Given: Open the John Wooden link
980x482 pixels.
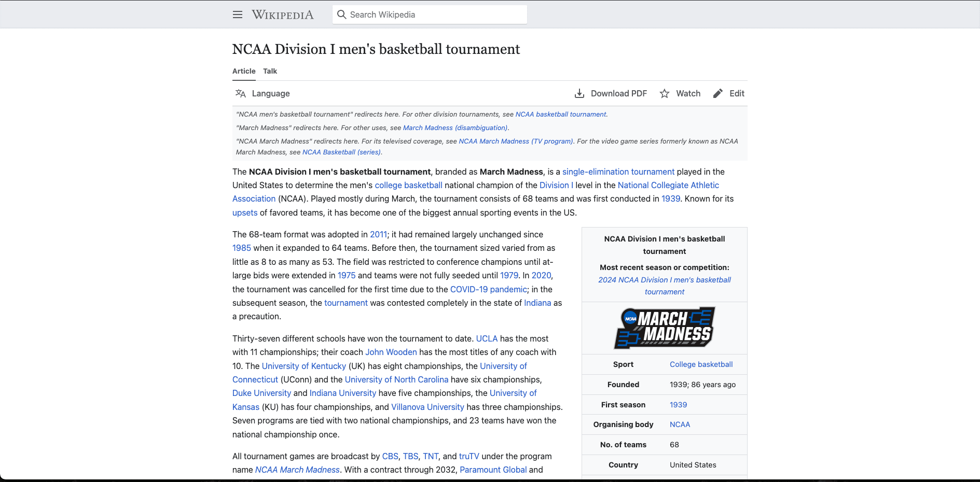Looking at the screenshot, I should pyautogui.click(x=391, y=352).
